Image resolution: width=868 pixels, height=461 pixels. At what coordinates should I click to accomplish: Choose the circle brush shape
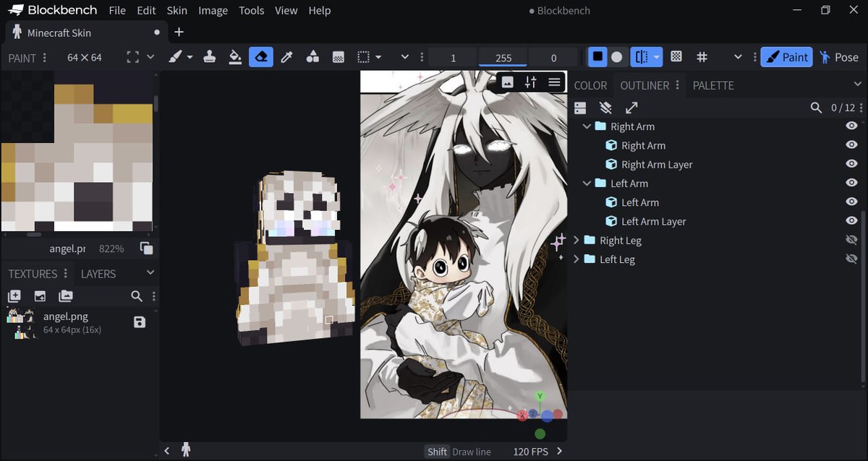pos(616,57)
